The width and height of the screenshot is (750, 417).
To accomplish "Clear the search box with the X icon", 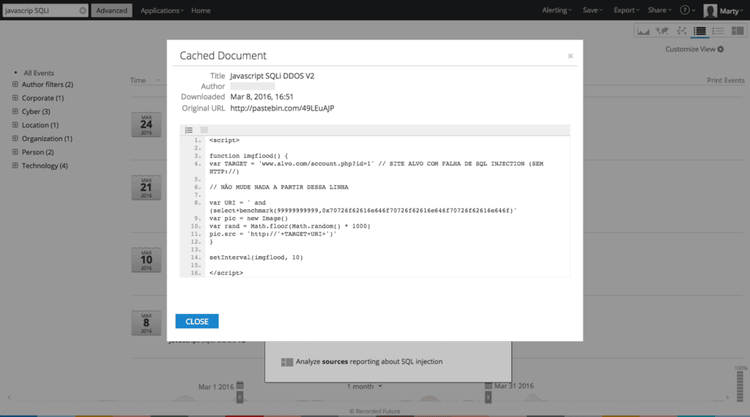I will click(x=80, y=10).
